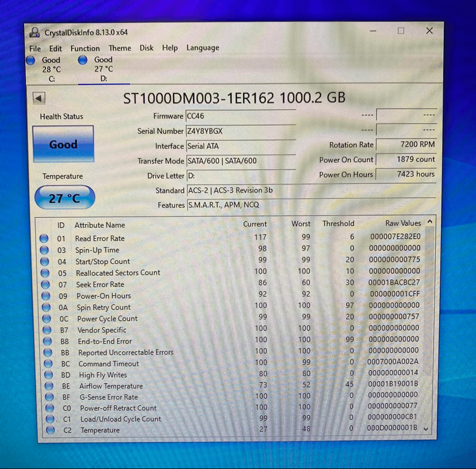This screenshot has width=476, height=469.
Task: Click the status orb for Command Timeout
Action: (x=48, y=363)
